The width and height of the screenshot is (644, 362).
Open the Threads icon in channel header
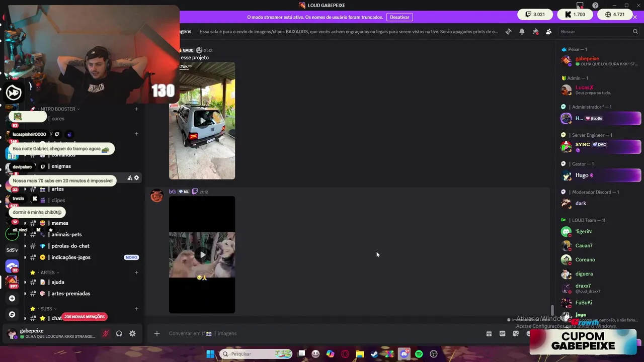pos(508,31)
